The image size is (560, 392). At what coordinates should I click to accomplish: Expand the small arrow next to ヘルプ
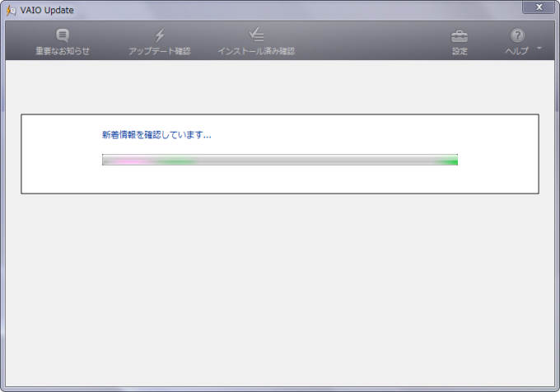click(x=539, y=48)
